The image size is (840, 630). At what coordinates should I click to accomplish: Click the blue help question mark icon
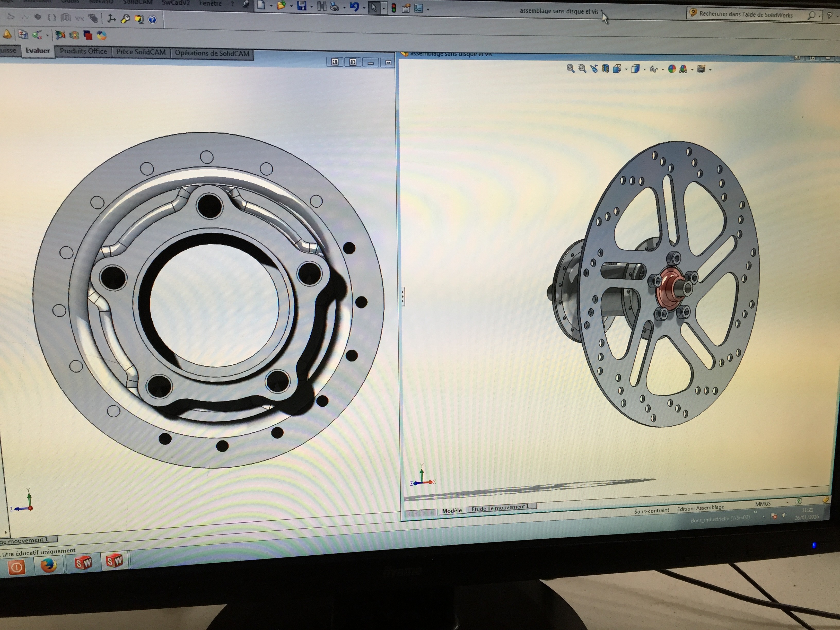tap(152, 20)
